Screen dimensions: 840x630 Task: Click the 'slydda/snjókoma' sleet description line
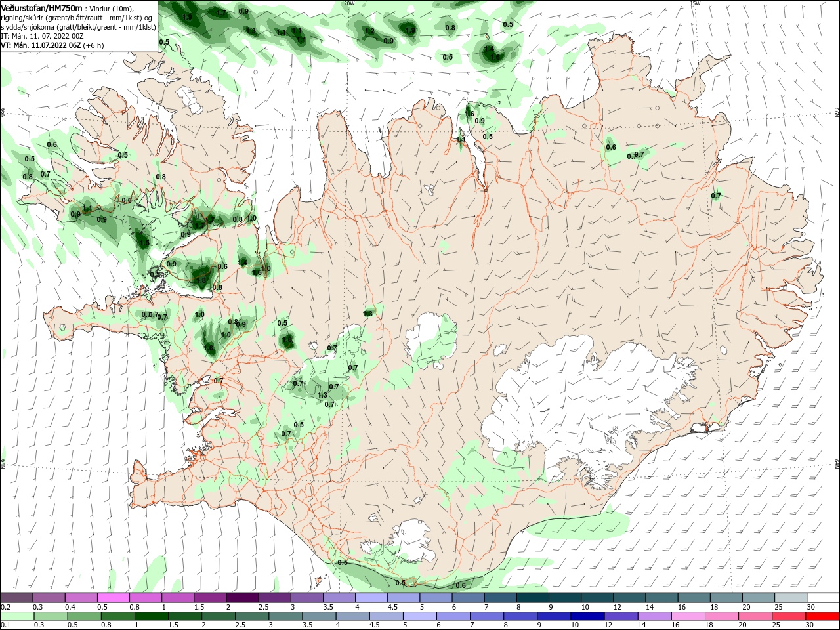click(x=78, y=27)
